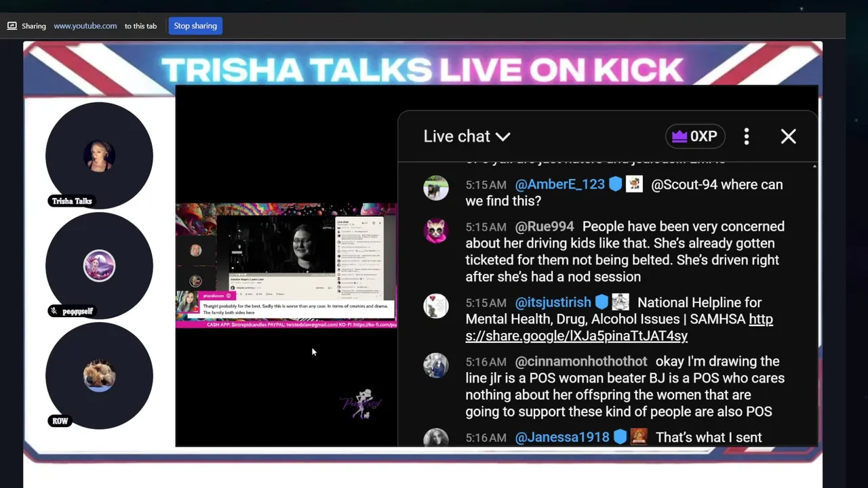The image size is (868, 488).
Task: Click the chat scrollbar up arrow
Action: (x=814, y=166)
